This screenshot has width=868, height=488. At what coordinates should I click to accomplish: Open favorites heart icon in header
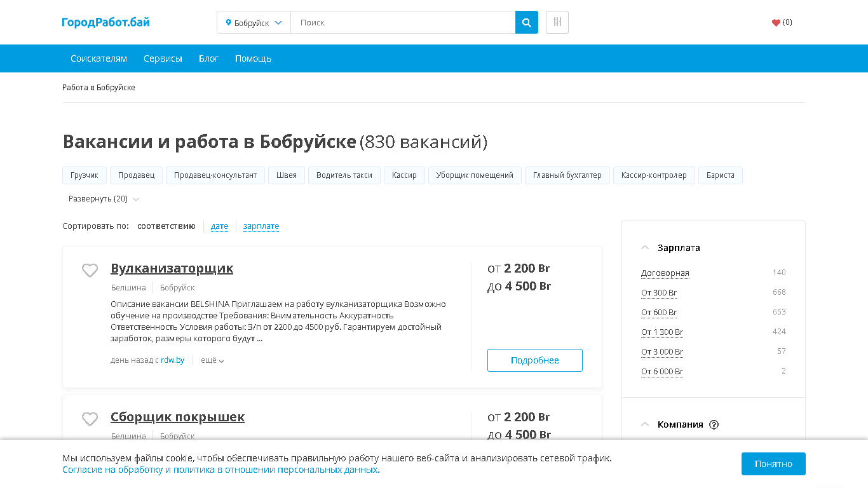(x=776, y=22)
